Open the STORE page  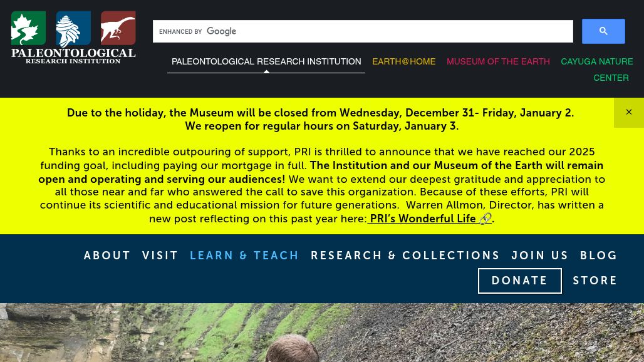coord(595,281)
